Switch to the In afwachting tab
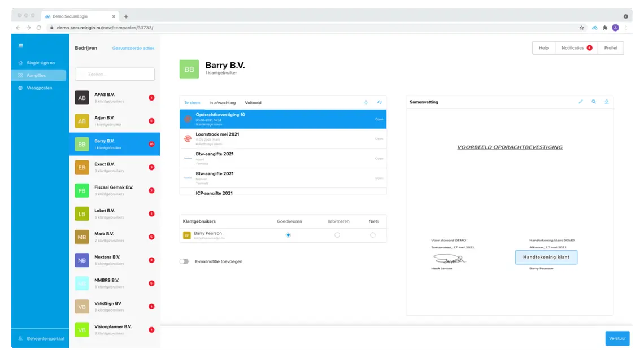Image resolution: width=644 pixels, height=362 pixels. (223, 103)
